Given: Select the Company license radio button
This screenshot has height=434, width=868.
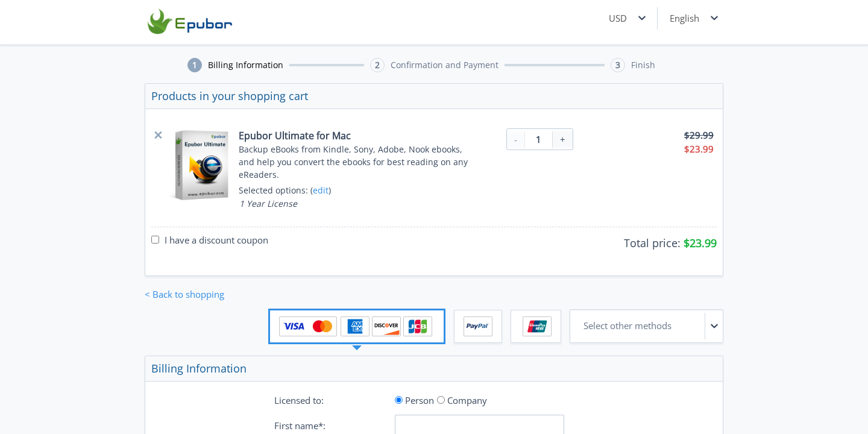Looking at the screenshot, I should pyautogui.click(x=441, y=400).
